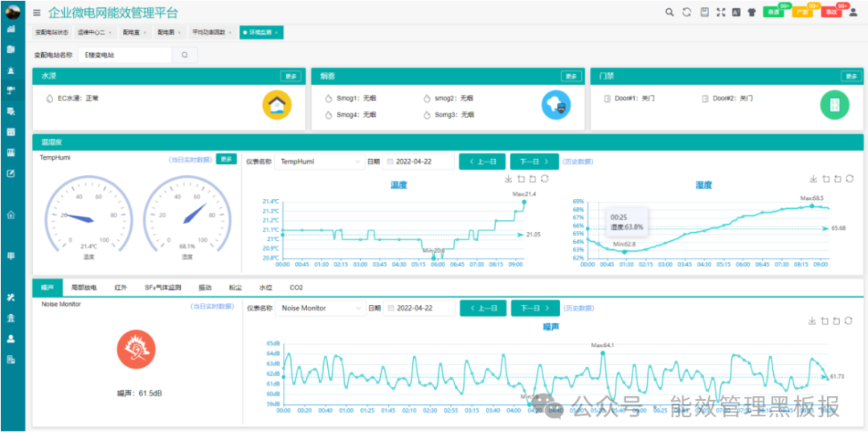The image size is (868, 441).
Task: Open 当日实时数据 link beside TempHumi
Action: pos(190,159)
